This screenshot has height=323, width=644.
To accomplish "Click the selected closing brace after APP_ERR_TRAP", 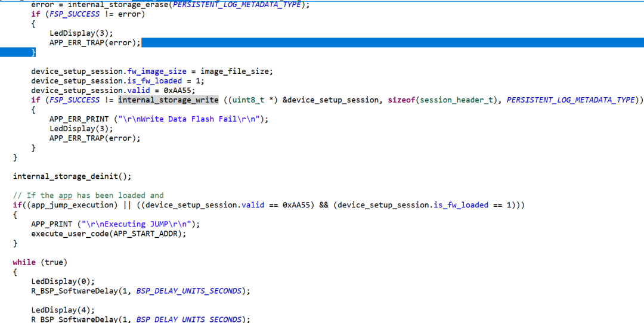I will [33, 52].
